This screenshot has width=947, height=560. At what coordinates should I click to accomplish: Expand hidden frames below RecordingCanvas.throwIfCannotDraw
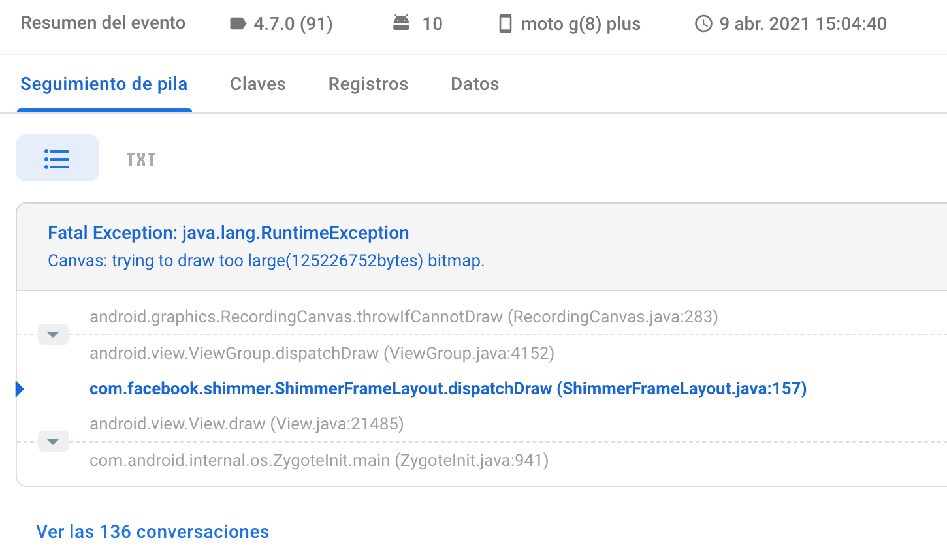pos(54,334)
